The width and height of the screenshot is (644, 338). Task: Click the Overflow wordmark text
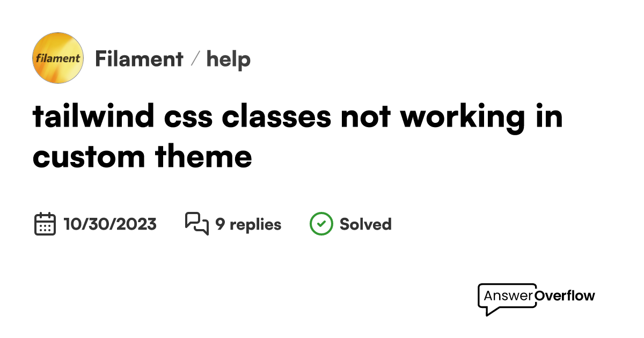[x=565, y=296]
